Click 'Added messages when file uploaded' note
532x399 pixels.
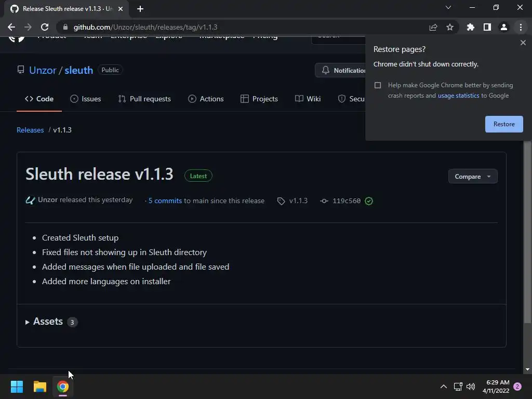click(136, 267)
